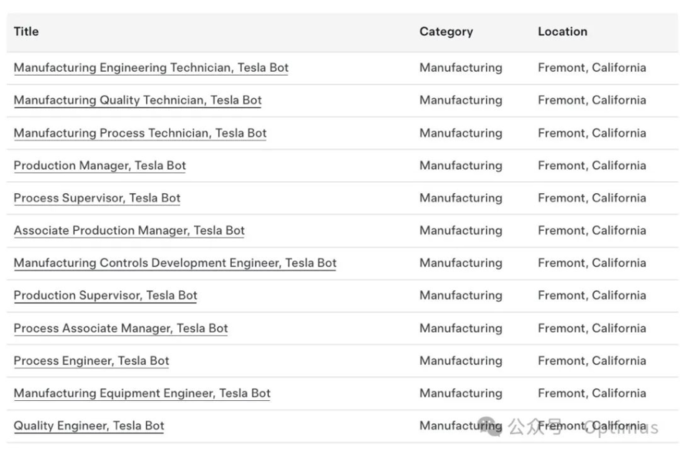Viewport: 680px width, 454px height.
Task: Click Manufacturing Controls Development Engineer link
Action: coord(175,263)
